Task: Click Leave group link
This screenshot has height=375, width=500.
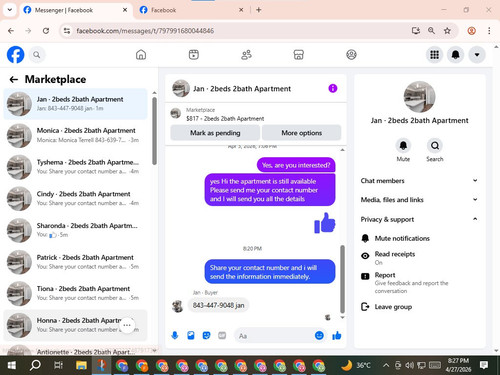Action: [393, 307]
